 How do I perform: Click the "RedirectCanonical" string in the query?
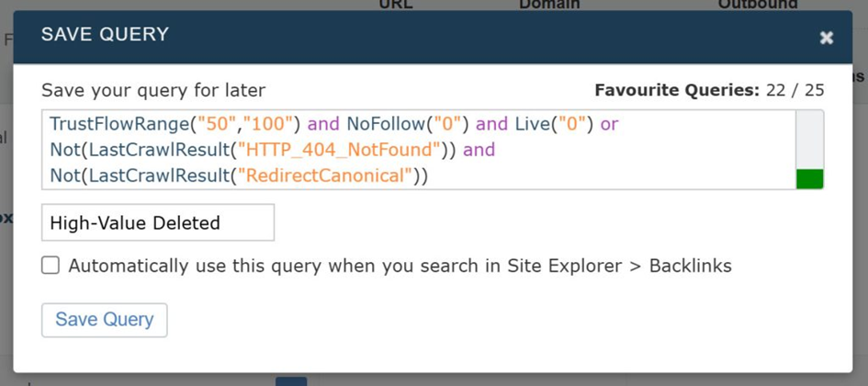[x=321, y=175]
